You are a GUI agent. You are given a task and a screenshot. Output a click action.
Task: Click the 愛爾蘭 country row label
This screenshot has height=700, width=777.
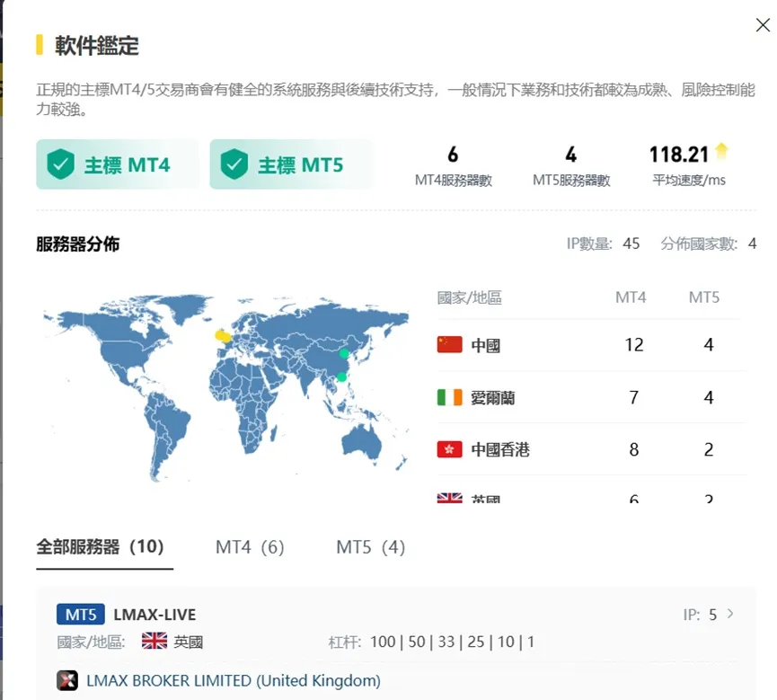point(493,397)
